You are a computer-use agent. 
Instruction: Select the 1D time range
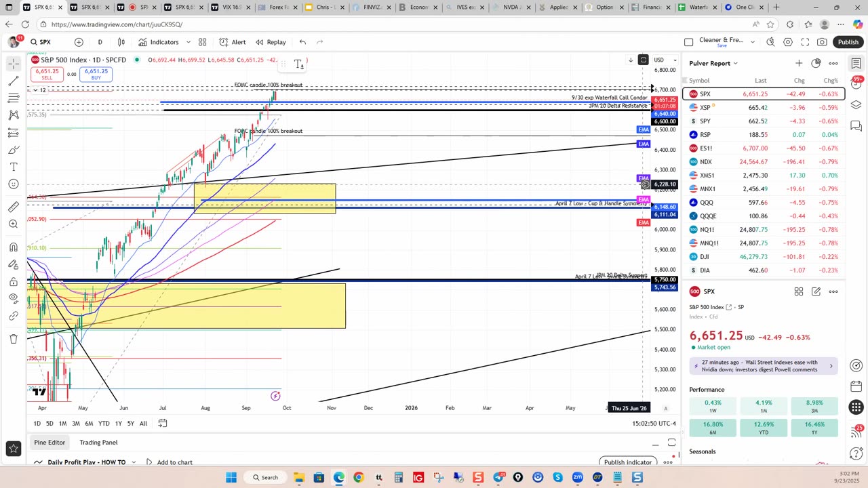(x=37, y=424)
